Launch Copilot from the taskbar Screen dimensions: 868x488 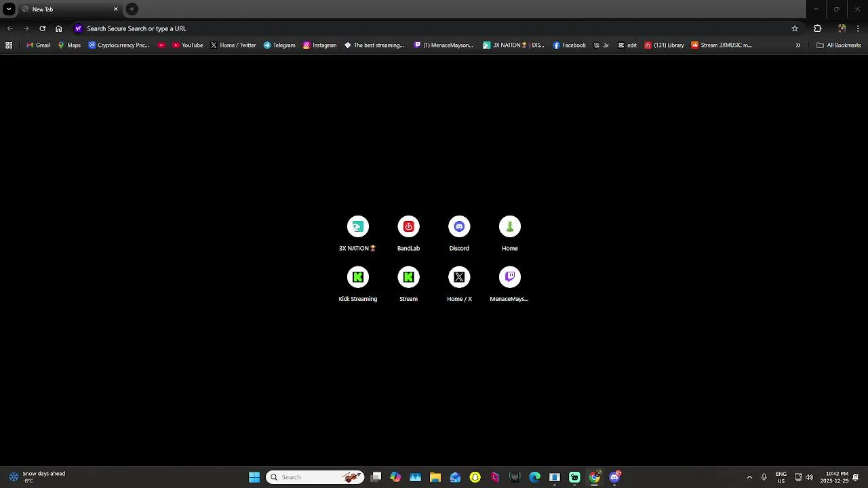click(x=395, y=477)
